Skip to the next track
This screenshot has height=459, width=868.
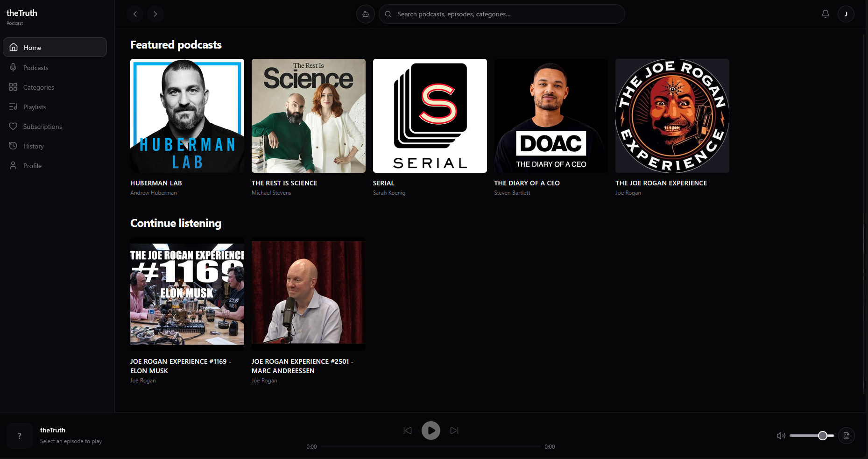coord(454,431)
